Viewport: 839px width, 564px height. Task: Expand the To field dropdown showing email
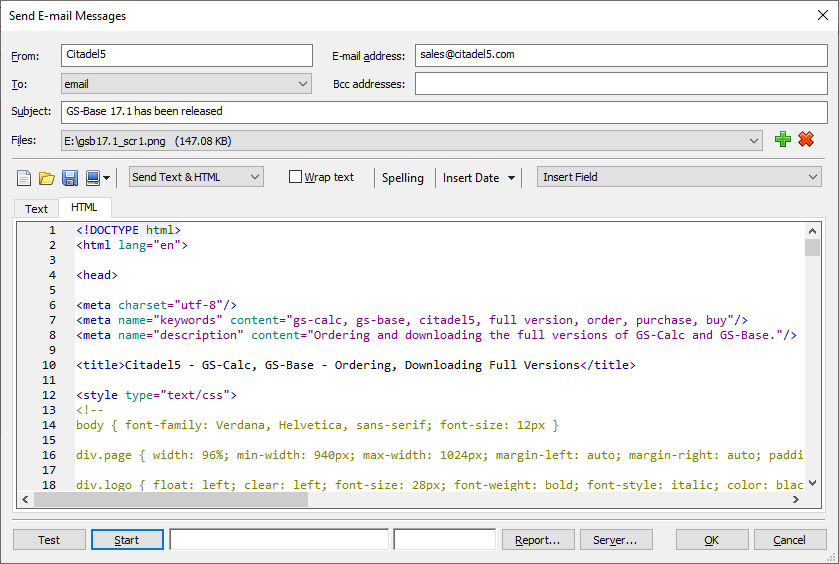pos(186,83)
